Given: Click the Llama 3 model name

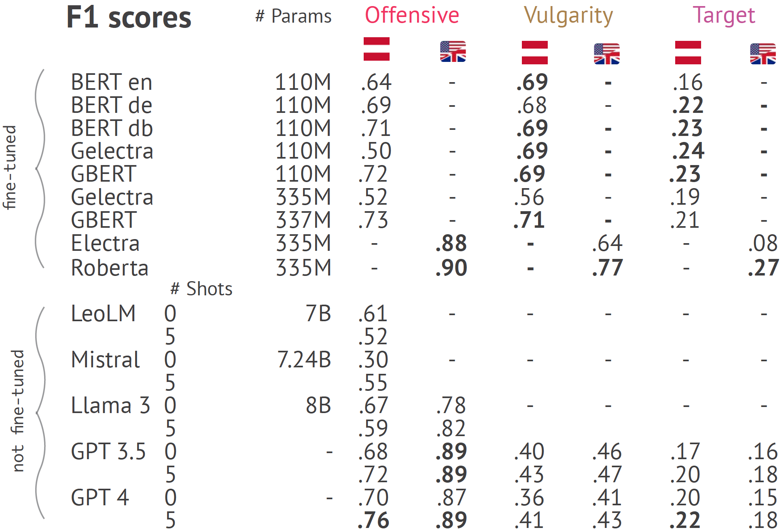Looking at the screenshot, I should (110, 405).
